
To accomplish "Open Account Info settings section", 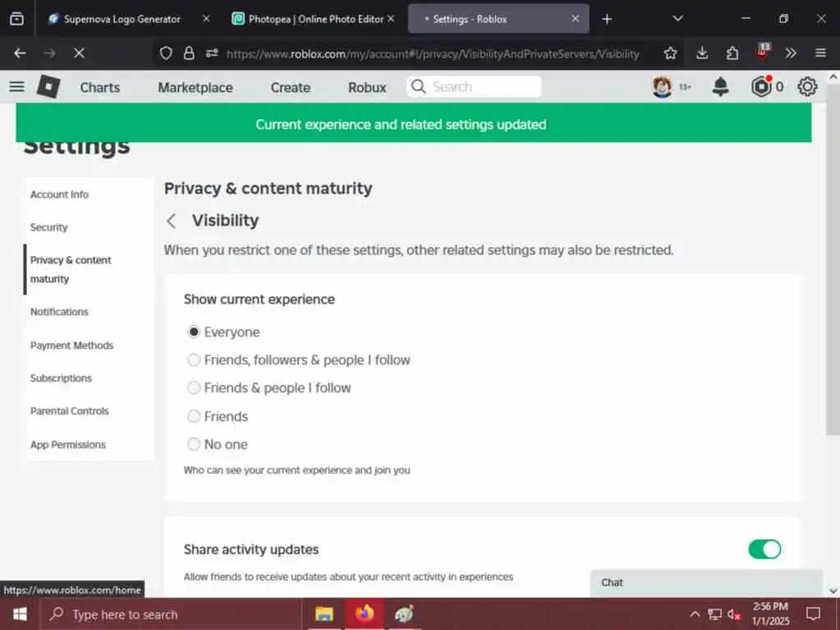I will [x=59, y=194].
